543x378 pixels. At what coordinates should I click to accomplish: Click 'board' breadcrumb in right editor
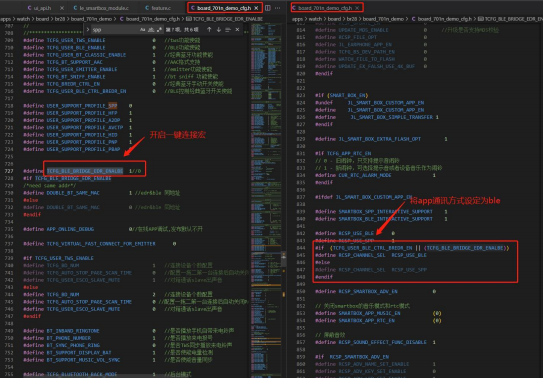(334, 19)
